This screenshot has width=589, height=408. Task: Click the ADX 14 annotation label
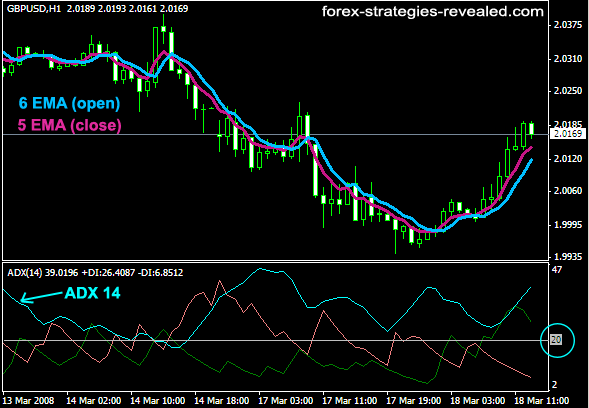point(92,293)
